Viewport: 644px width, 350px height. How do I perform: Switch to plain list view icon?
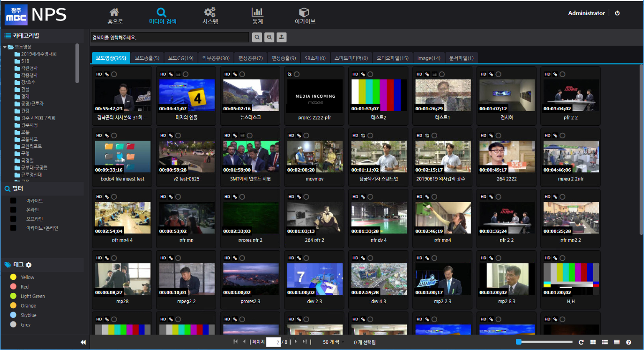(616, 342)
